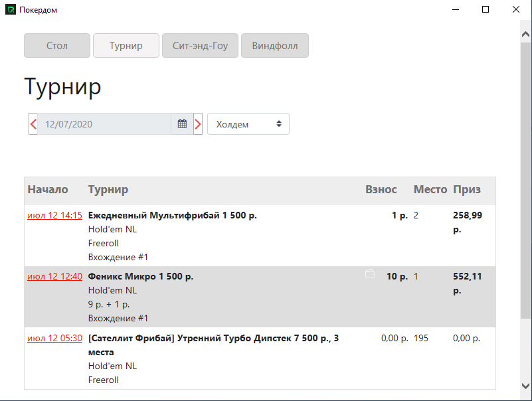
Task: Click the date field 12/07/2020
Action: click(104, 124)
